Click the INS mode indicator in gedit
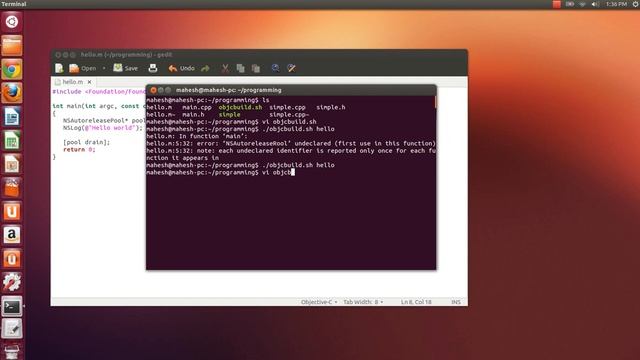The image size is (640, 360). tap(456, 302)
